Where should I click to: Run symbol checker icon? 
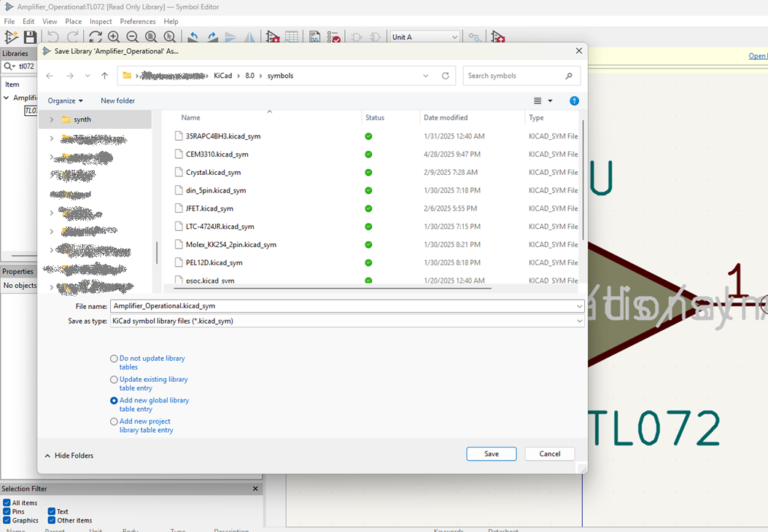pyautogui.click(x=333, y=37)
